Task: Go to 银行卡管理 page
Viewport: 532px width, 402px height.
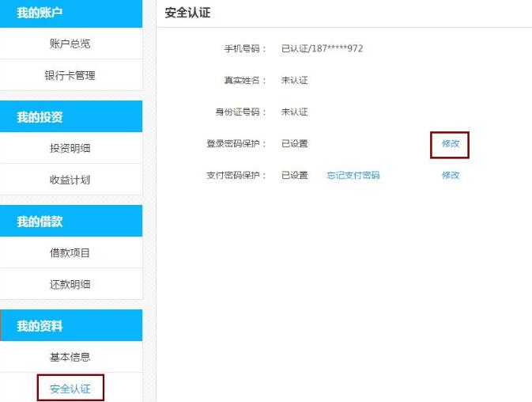Action: click(70, 75)
